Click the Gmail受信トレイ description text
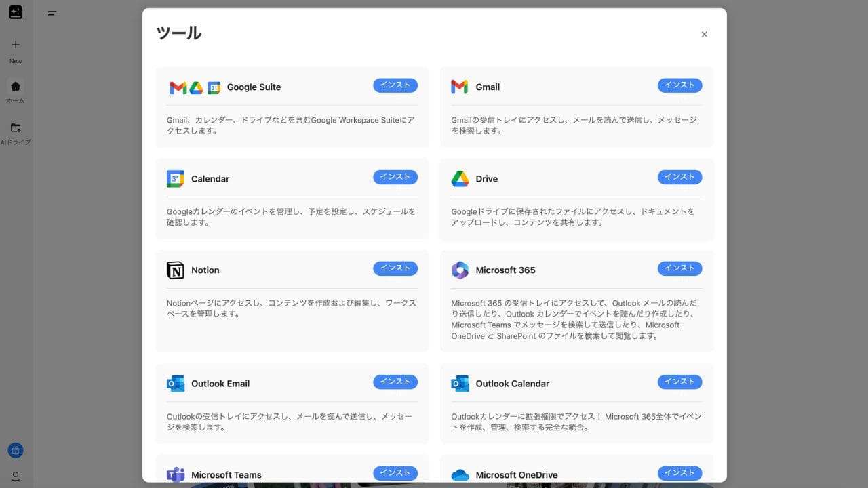868x488 pixels. (x=574, y=125)
